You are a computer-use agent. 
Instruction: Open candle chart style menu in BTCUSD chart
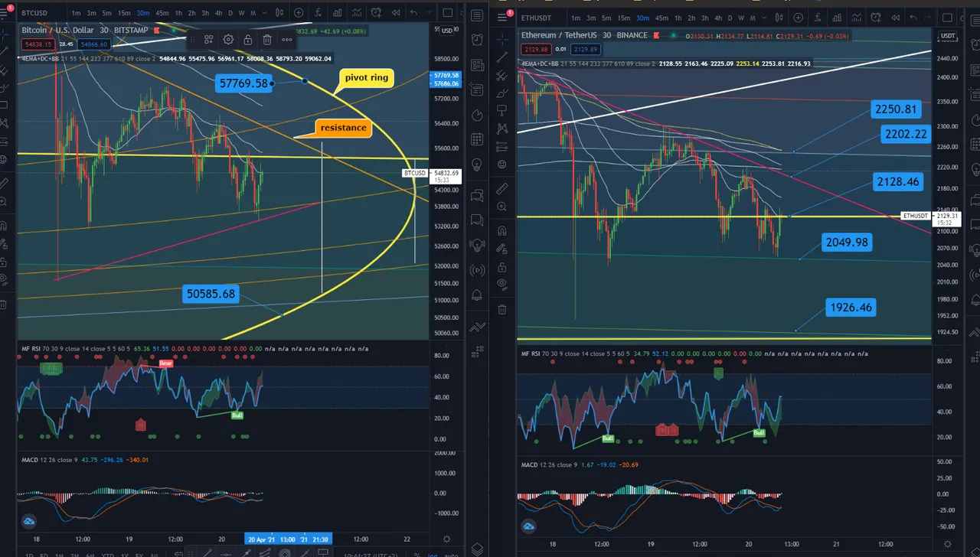pyautogui.click(x=279, y=13)
